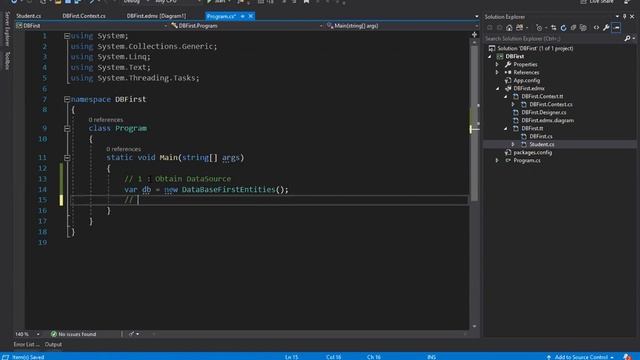Click the notifications icon in status bar
This screenshot has width=640, height=360.
(x=627, y=357)
